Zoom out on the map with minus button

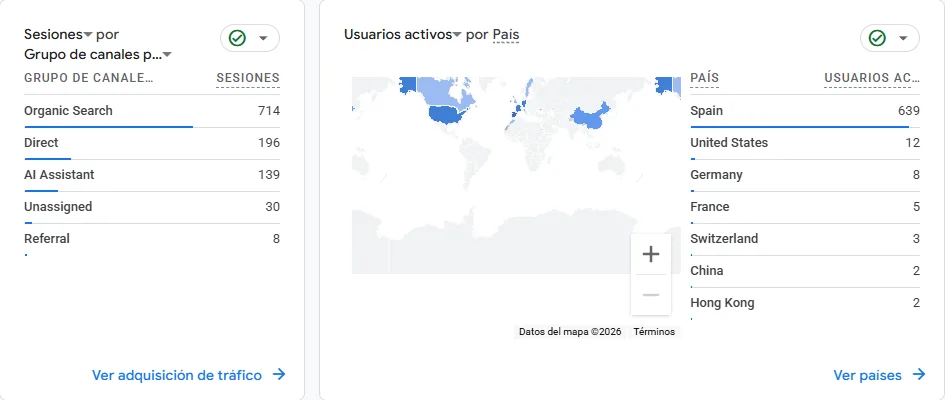(x=651, y=295)
